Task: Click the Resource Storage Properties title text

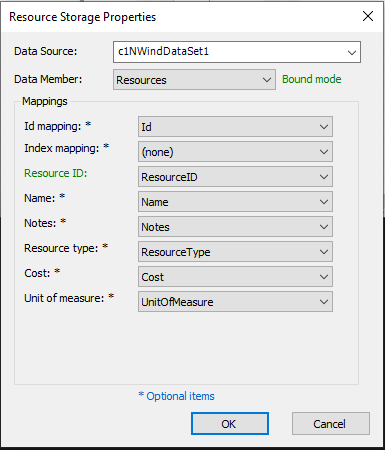Action: point(82,17)
